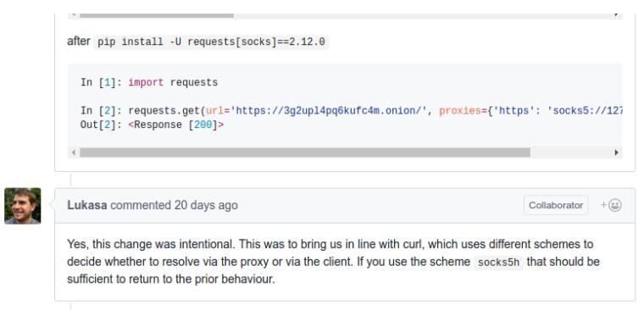Click the requests.get onion URL code line
Viewport: 644px width, 310px height.
coord(352,111)
